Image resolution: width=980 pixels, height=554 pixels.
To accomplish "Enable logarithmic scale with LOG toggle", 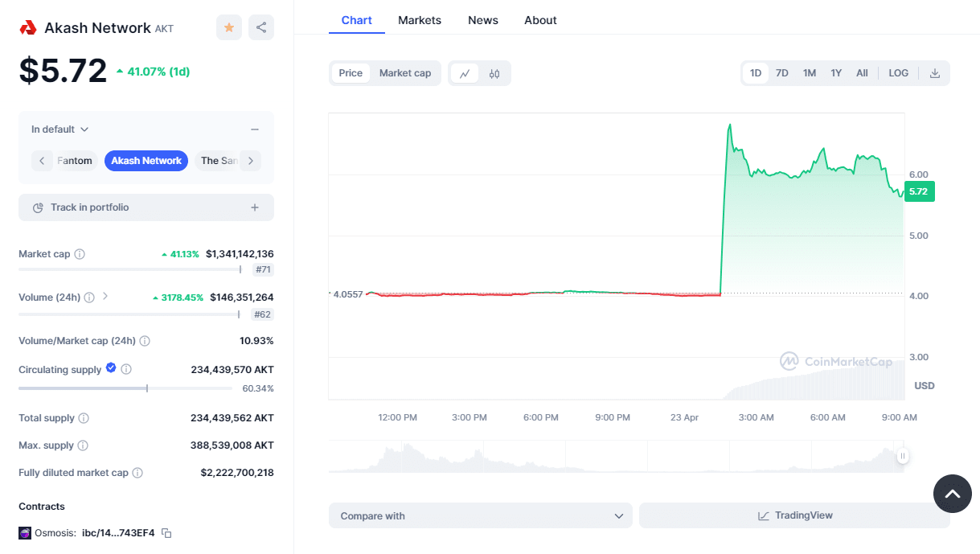I will tap(898, 72).
